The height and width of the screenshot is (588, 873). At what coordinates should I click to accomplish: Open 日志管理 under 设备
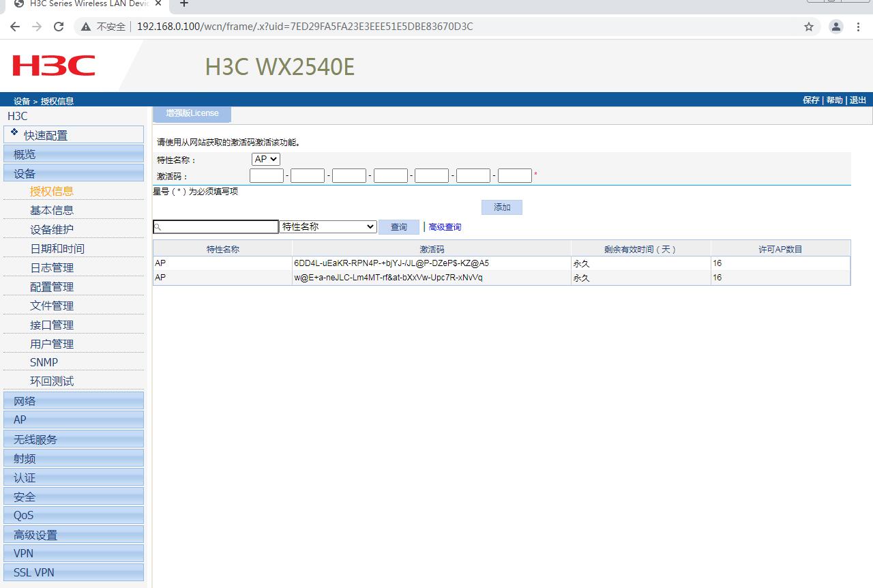click(x=52, y=267)
